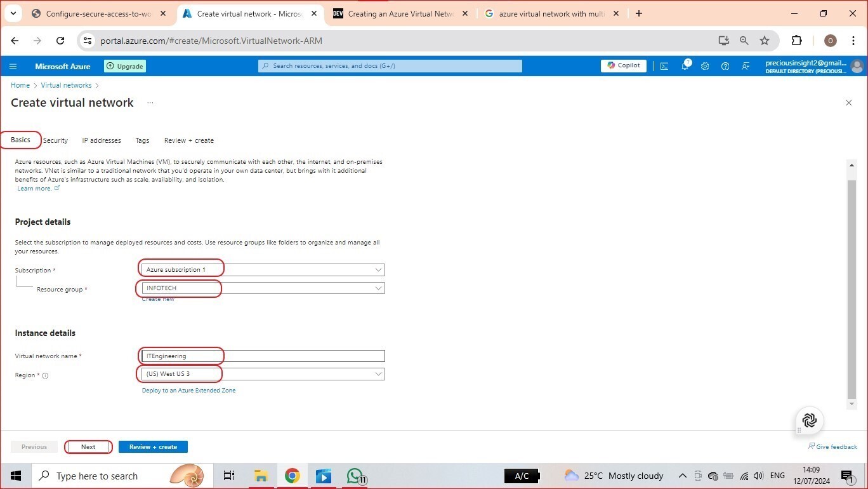
Task: Open WhatsApp from the taskbar
Action: [x=355, y=476]
